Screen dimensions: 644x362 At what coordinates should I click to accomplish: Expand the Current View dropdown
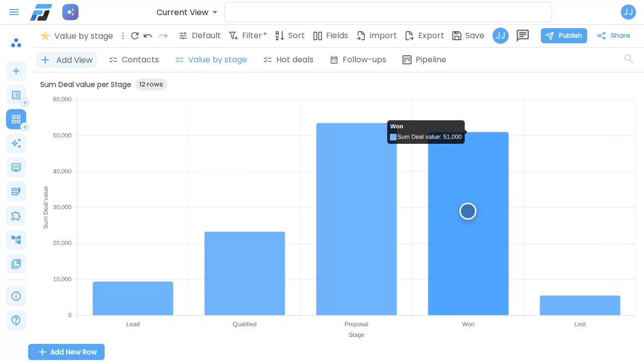click(187, 12)
